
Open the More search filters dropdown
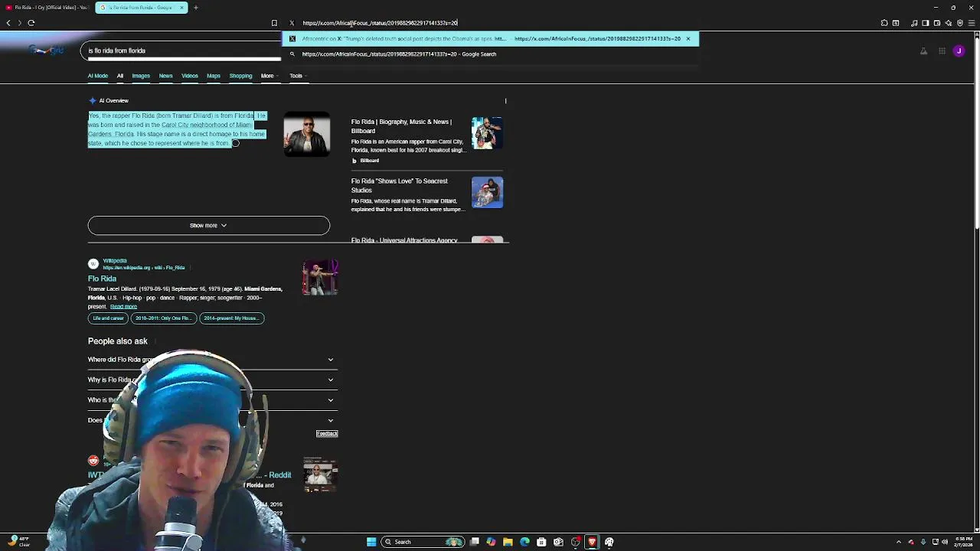coord(269,76)
